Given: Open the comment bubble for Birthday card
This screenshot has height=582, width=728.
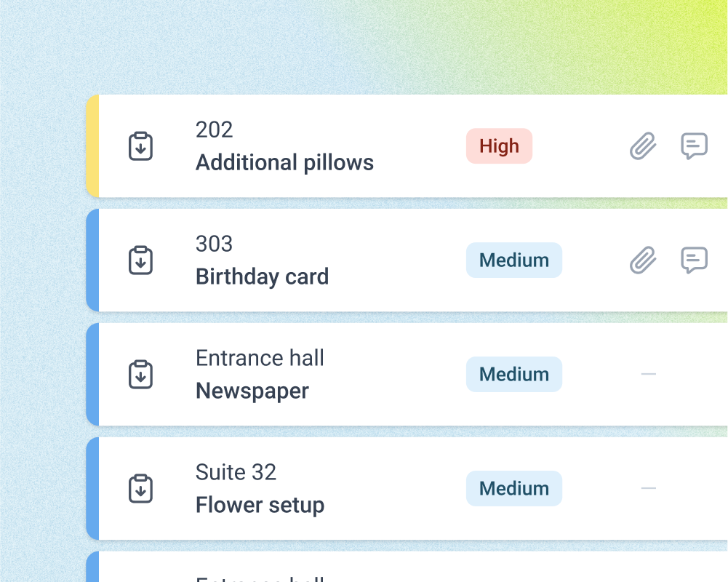Looking at the screenshot, I should [x=694, y=260].
